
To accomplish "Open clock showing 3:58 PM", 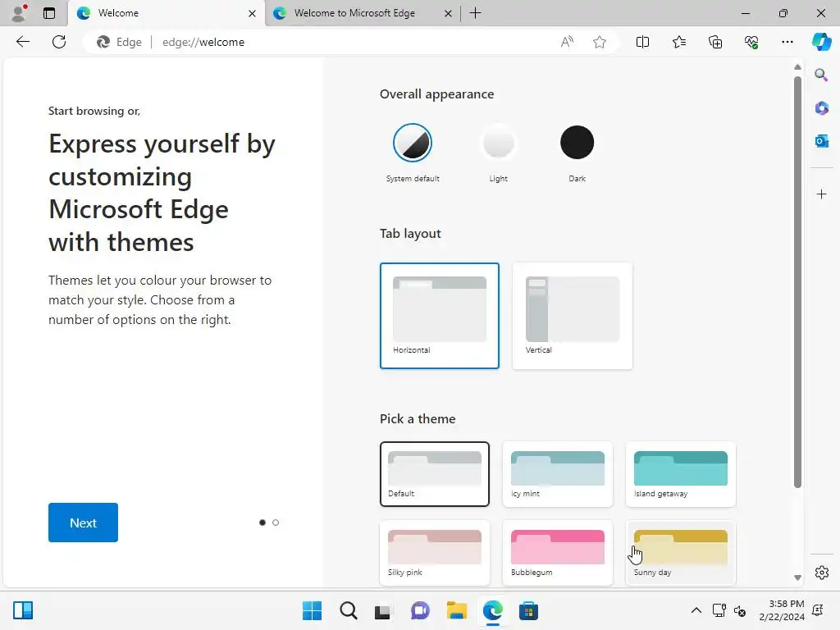I will point(782,610).
